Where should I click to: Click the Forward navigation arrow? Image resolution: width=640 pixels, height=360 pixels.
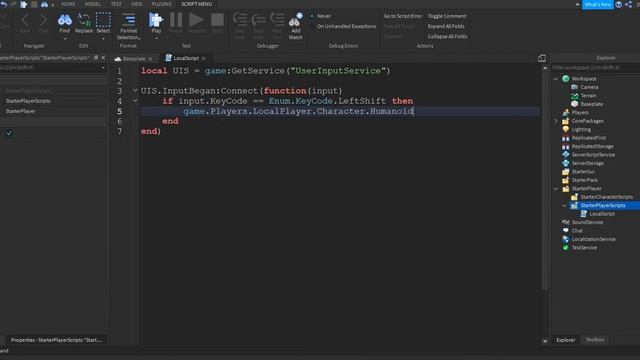(x=43, y=20)
